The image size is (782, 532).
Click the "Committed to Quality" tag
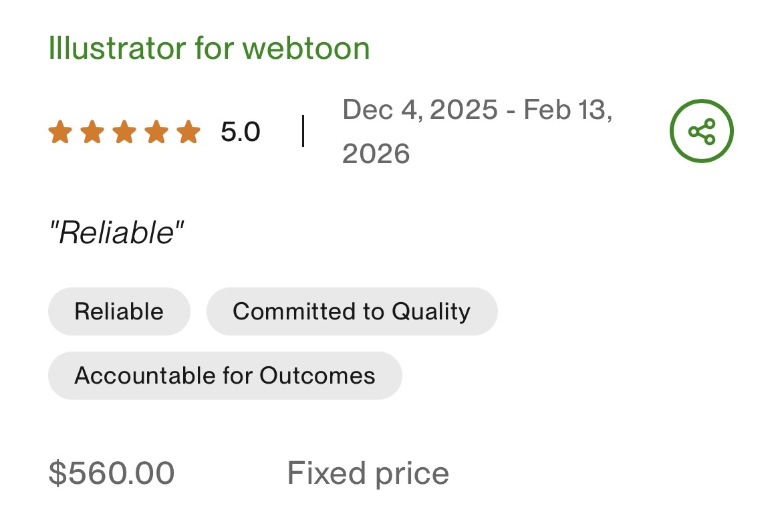[352, 311]
